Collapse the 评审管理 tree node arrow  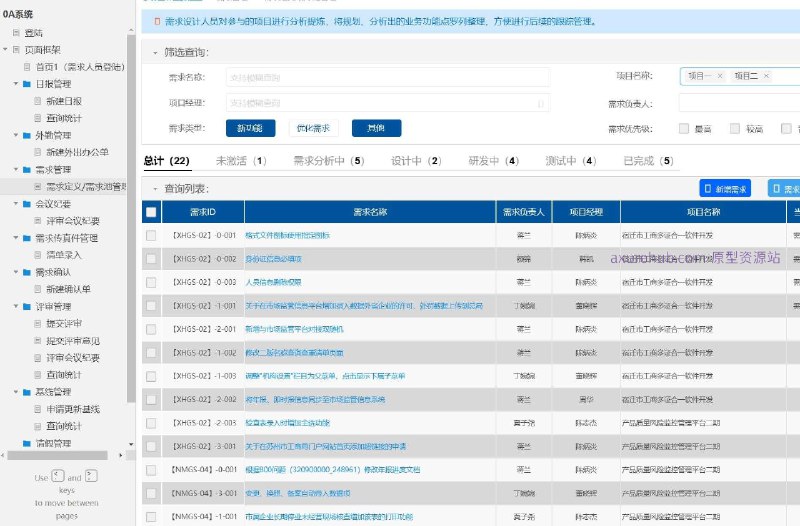[x=16, y=306]
